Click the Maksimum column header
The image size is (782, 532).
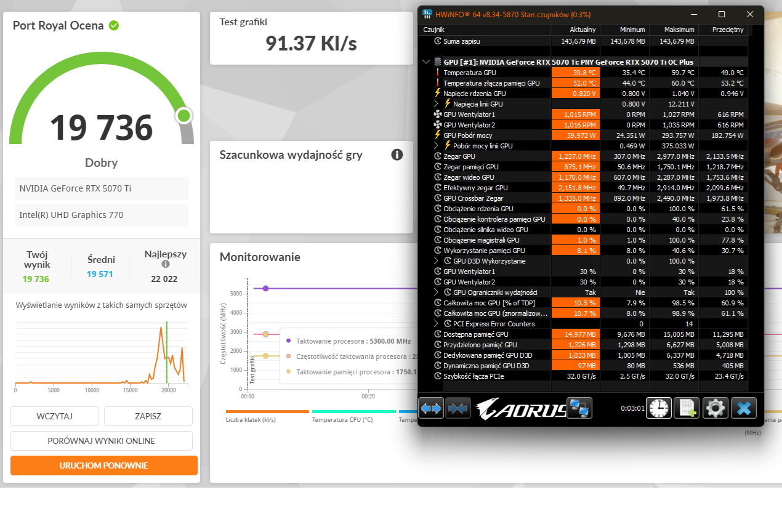(674, 30)
